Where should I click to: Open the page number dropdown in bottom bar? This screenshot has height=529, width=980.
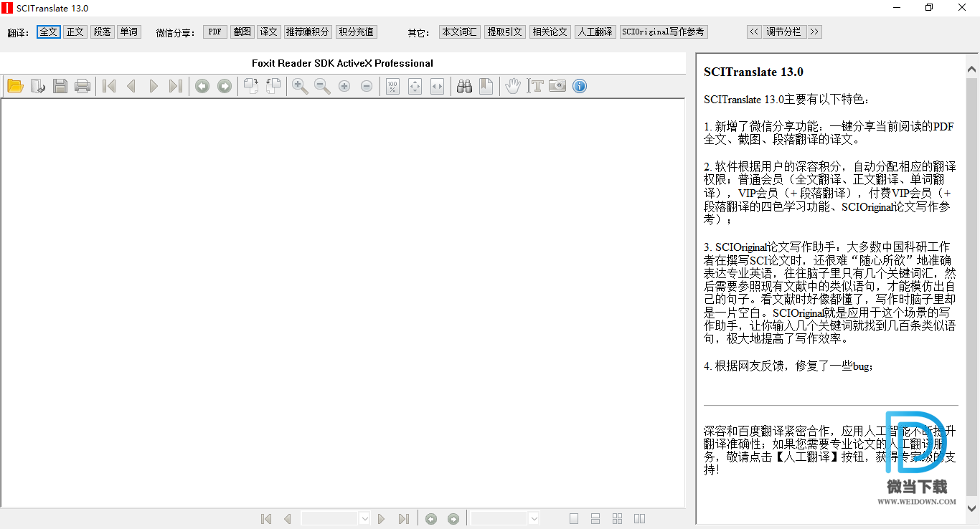pyautogui.click(x=364, y=518)
